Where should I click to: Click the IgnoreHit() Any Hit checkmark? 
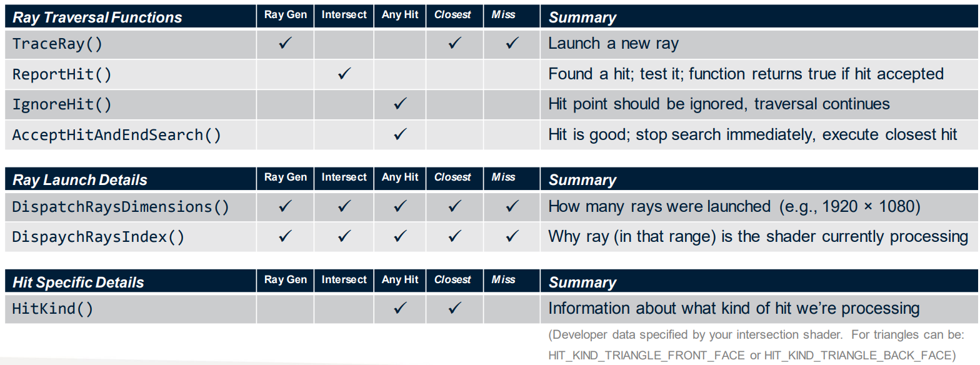click(401, 104)
